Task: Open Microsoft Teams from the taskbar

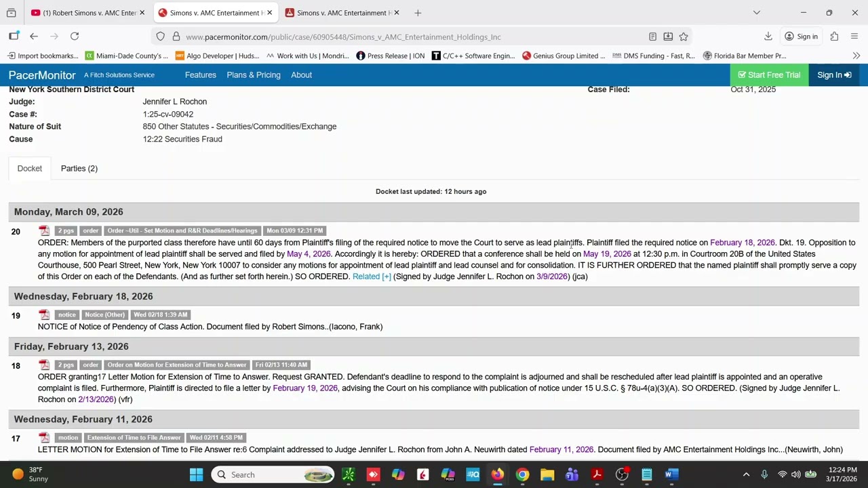Action: (572, 474)
